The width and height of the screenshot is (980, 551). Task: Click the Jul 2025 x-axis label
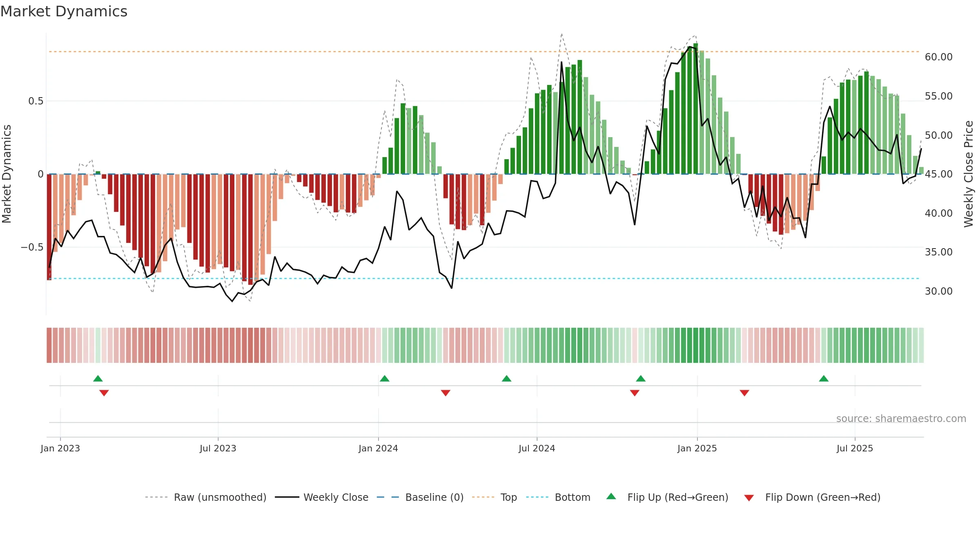click(x=855, y=448)
